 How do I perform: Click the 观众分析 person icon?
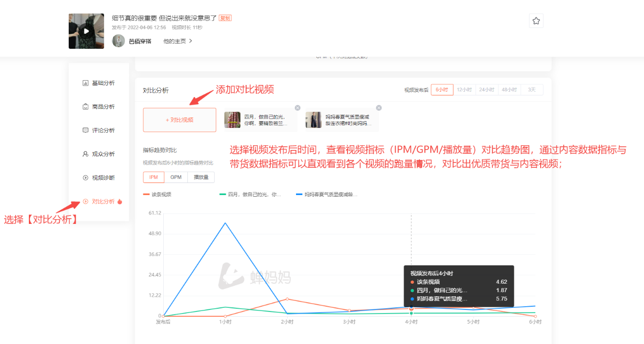pos(86,154)
